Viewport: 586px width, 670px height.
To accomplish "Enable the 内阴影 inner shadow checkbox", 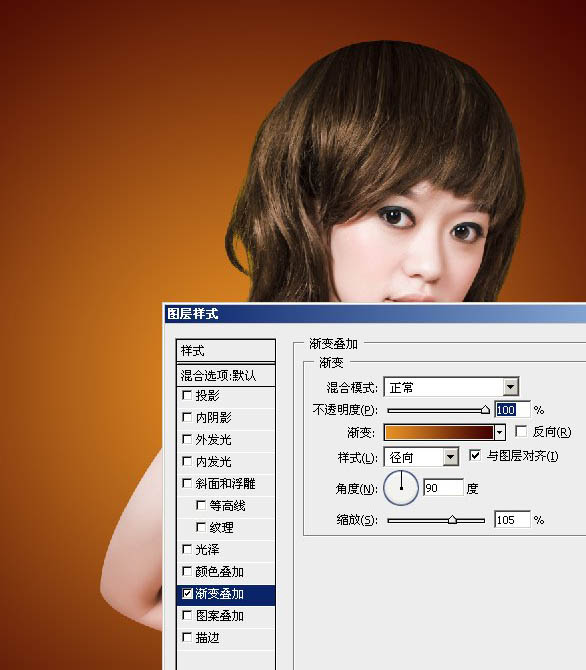I will coord(187,417).
